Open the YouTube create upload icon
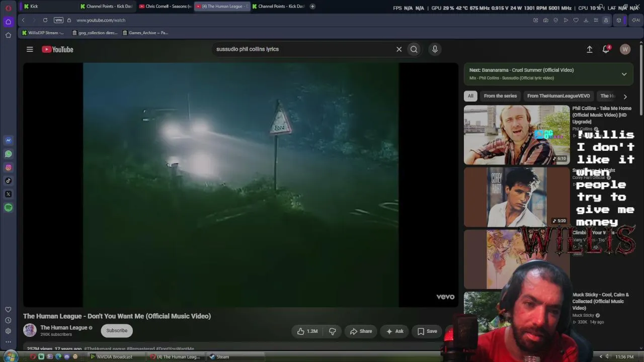The image size is (644, 362). pos(589,49)
